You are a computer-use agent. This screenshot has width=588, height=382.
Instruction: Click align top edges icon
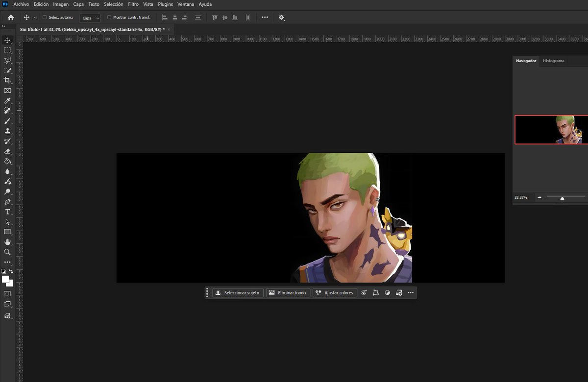click(215, 17)
